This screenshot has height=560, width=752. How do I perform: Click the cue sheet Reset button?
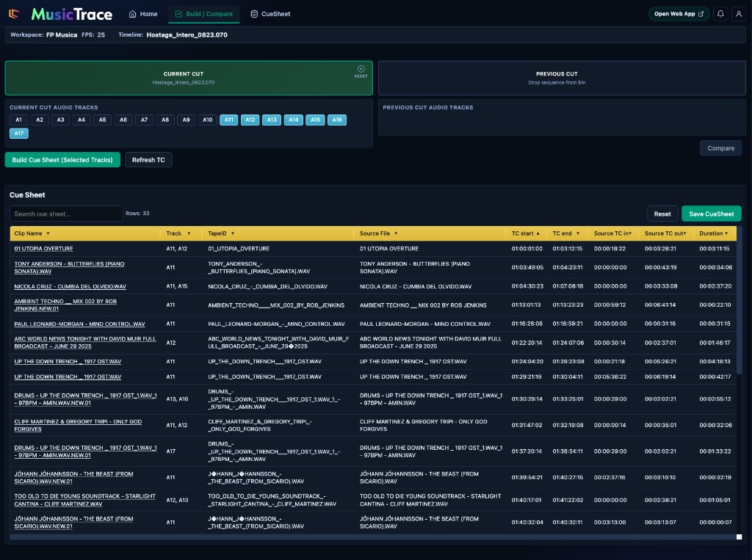[x=662, y=214]
